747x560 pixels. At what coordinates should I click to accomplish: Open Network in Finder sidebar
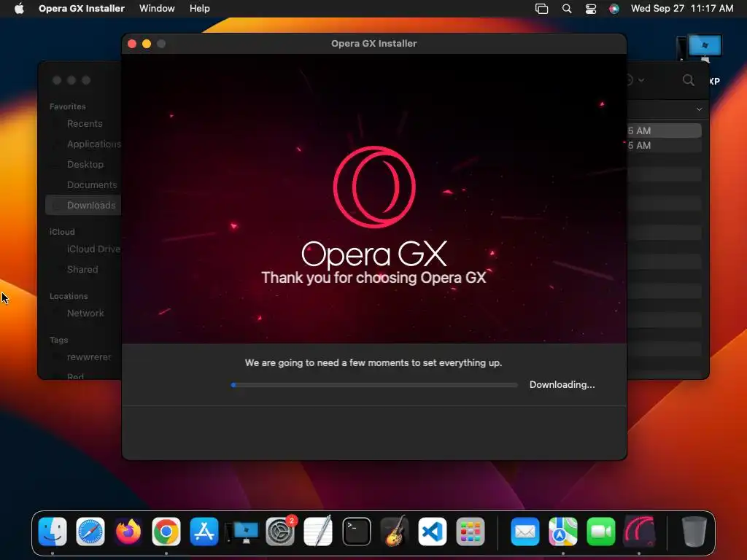point(85,314)
